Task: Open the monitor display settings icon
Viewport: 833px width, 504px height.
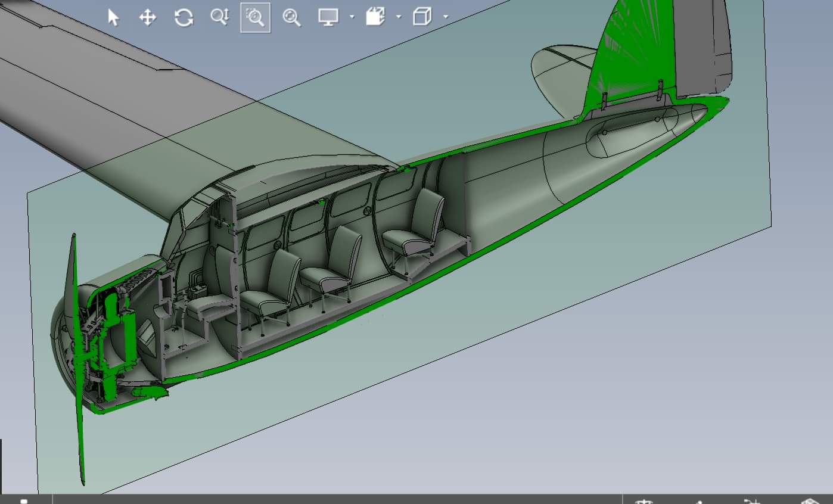Action: click(x=328, y=17)
